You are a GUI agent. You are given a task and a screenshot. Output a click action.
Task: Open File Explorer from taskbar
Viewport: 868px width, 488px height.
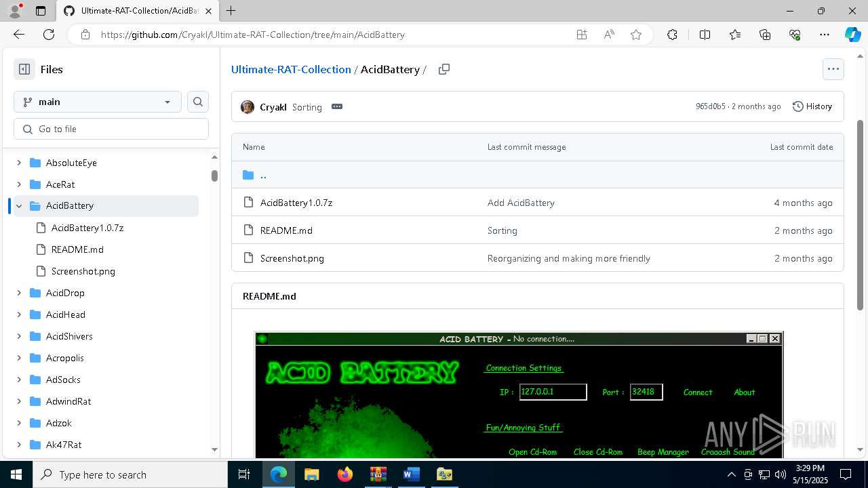click(x=311, y=474)
